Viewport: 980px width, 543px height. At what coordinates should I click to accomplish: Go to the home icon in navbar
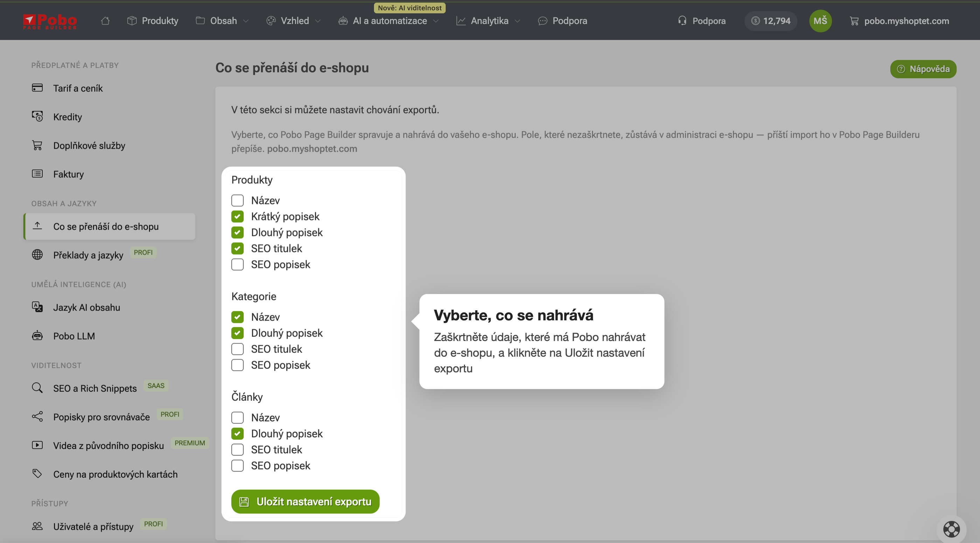click(105, 21)
